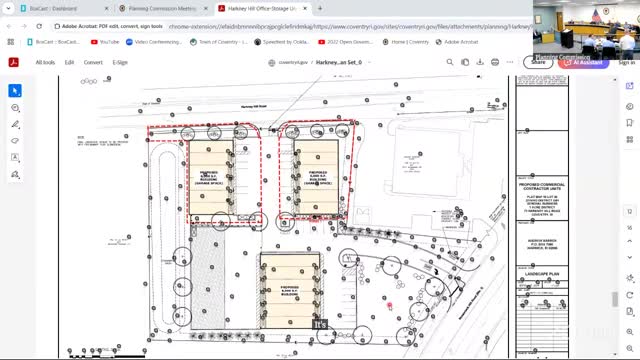Select the arrow selection tool
Screen dimensions: 640x360
point(15,91)
